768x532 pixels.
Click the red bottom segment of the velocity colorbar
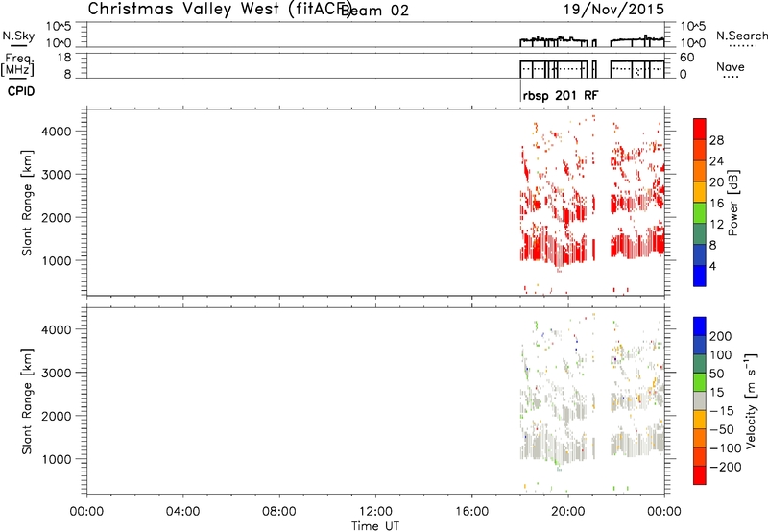tap(700, 475)
